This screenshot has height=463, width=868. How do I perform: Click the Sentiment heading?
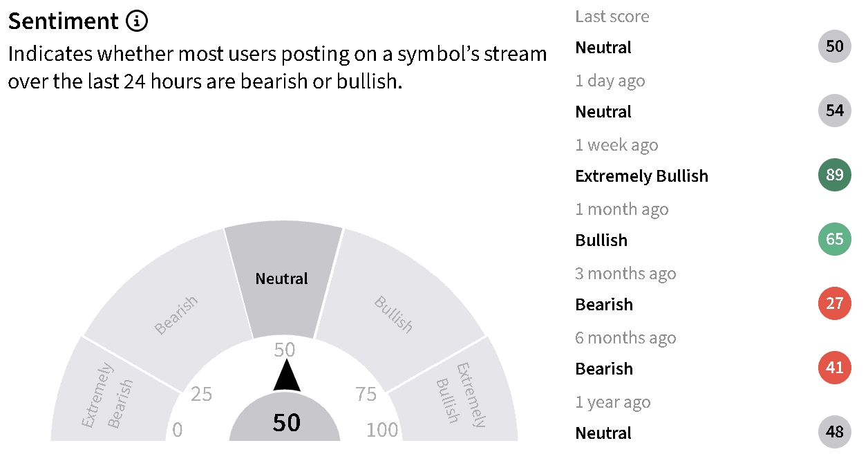[x=64, y=21]
